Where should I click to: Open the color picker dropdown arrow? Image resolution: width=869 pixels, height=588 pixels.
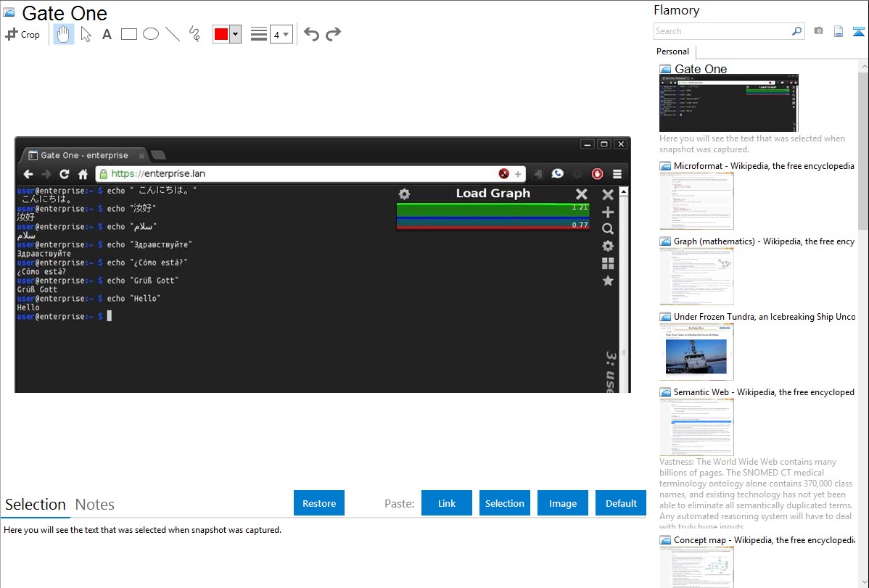coord(235,34)
